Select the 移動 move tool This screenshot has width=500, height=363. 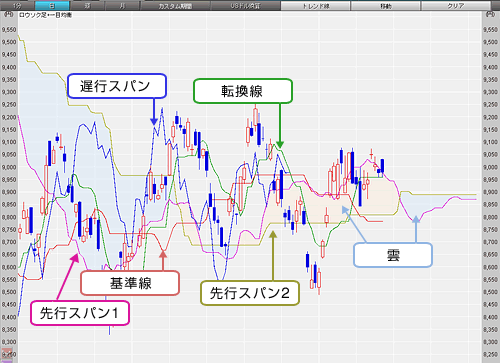tap(386, 5)
